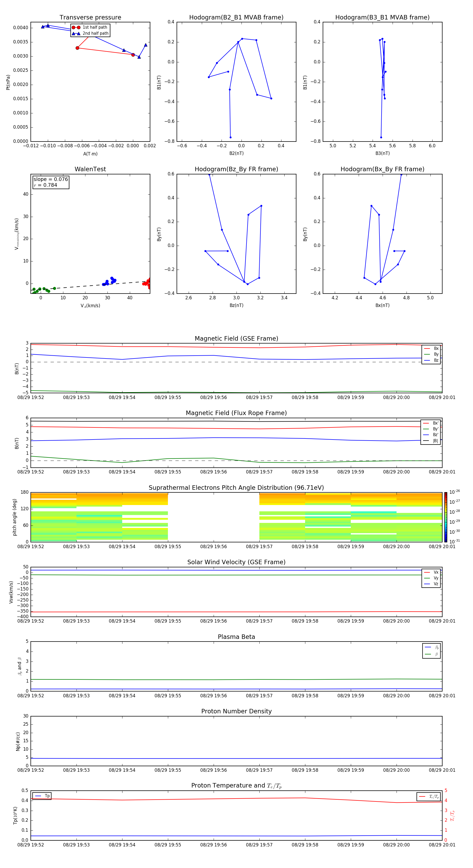Image resolution: width=473 pixels, height=868 pixels.
Task: Select the 'B2(nT)' x-axis label
Action: pyautogui.click(x=236, y=153)
